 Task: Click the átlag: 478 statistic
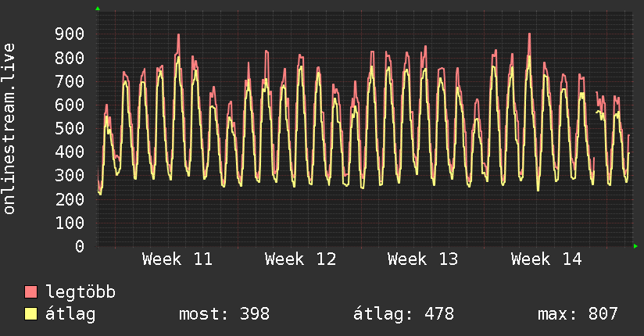tap(404, 314)
